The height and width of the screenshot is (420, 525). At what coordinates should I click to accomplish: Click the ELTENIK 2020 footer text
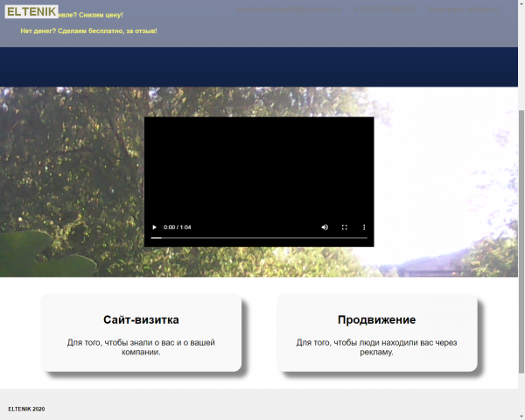tap(26, 409)
